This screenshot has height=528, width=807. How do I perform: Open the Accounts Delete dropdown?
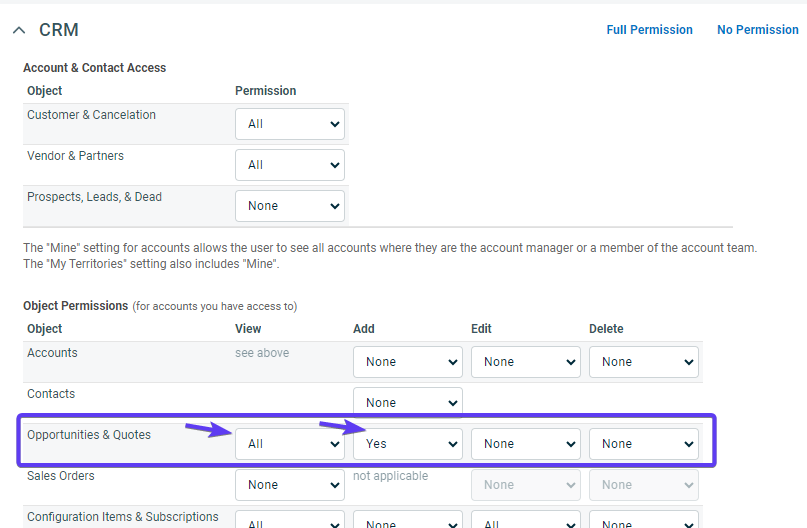click(644, 362)
